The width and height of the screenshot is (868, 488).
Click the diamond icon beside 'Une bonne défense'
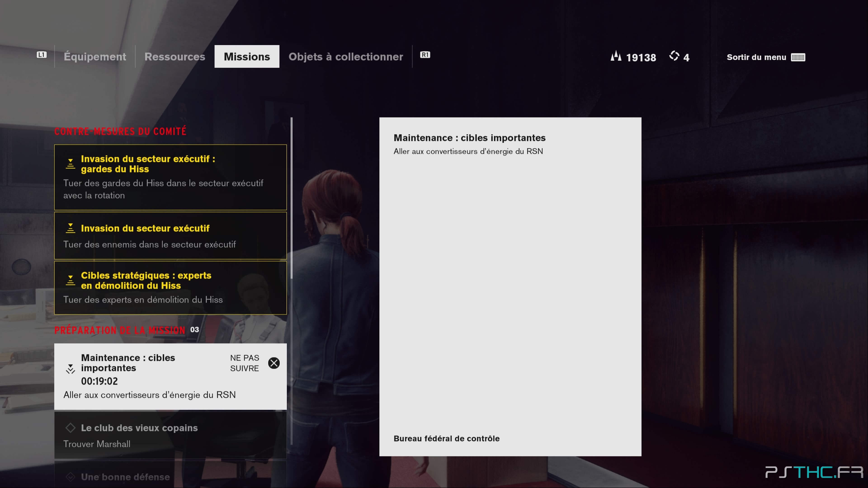click(71, 477)
